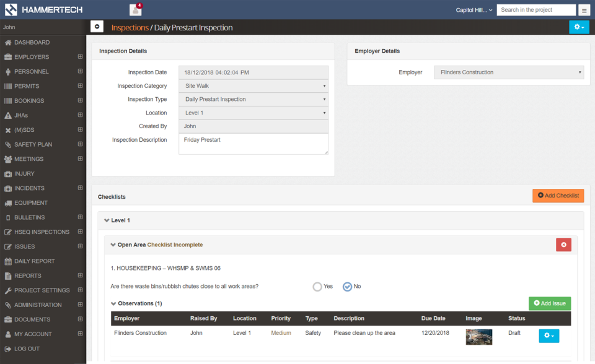Click the Draft status cell
This screenshot has height=364, width=595.
point(514,333)
